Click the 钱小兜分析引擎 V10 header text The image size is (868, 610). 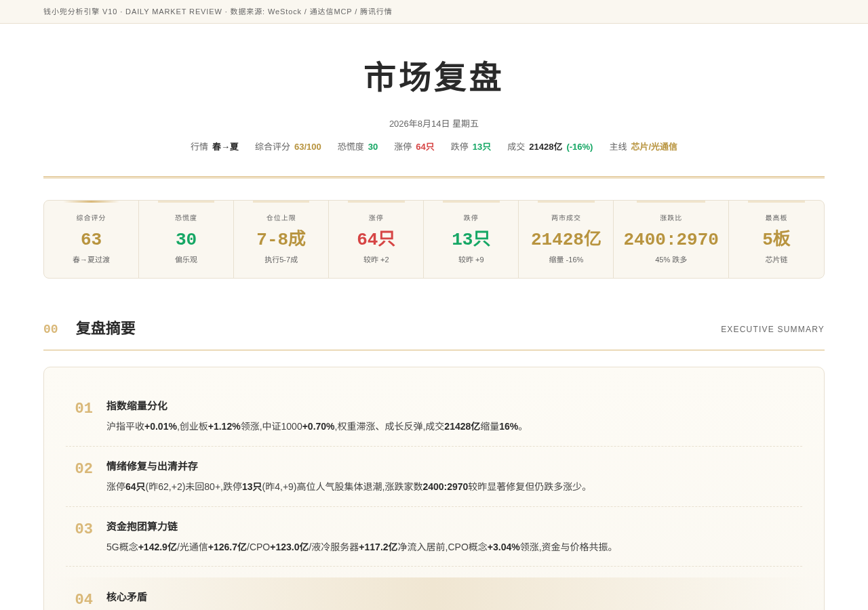(80, 12)
